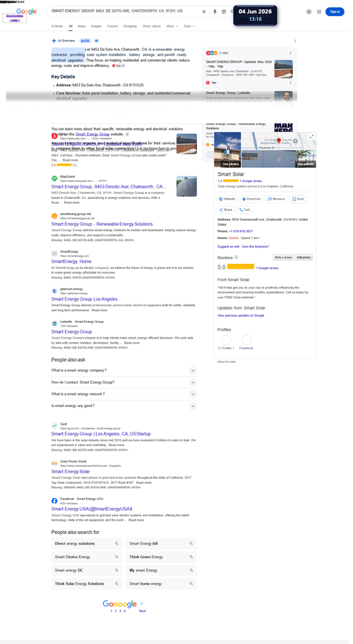This screenshot has width=353, height=644.
Task: Click 'View previous updates on Google' link
Action: [241, 316]
